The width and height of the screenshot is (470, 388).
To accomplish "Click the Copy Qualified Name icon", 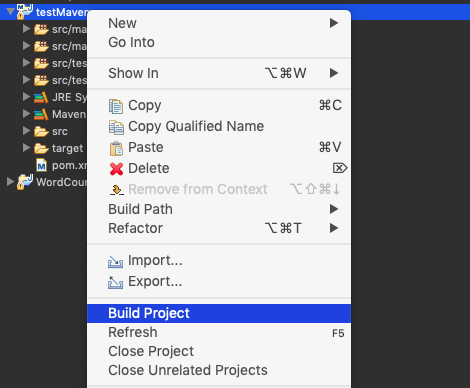I will [116, 127].
